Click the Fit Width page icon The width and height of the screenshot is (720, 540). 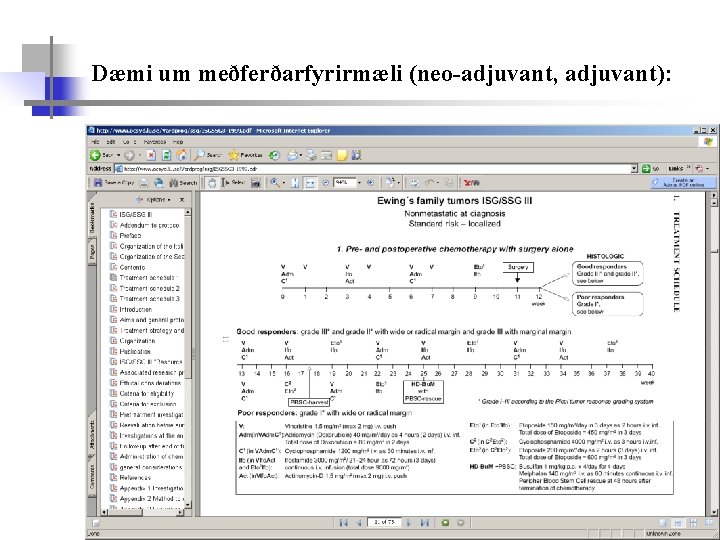click(x=310, y=183)
